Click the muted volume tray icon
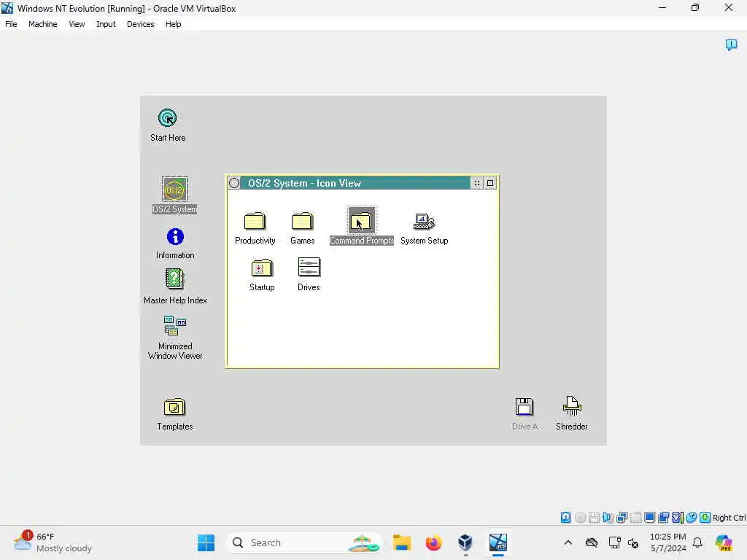747x560 pixels. pos(633,542)
